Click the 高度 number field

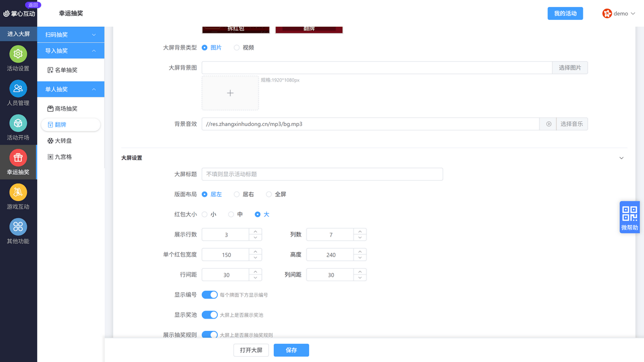[331, 255]
